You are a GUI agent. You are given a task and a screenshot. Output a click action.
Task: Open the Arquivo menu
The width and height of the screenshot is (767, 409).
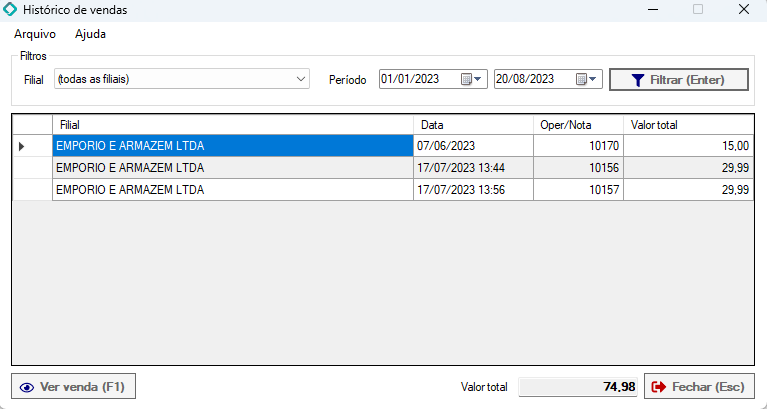[x=35, y=34]
